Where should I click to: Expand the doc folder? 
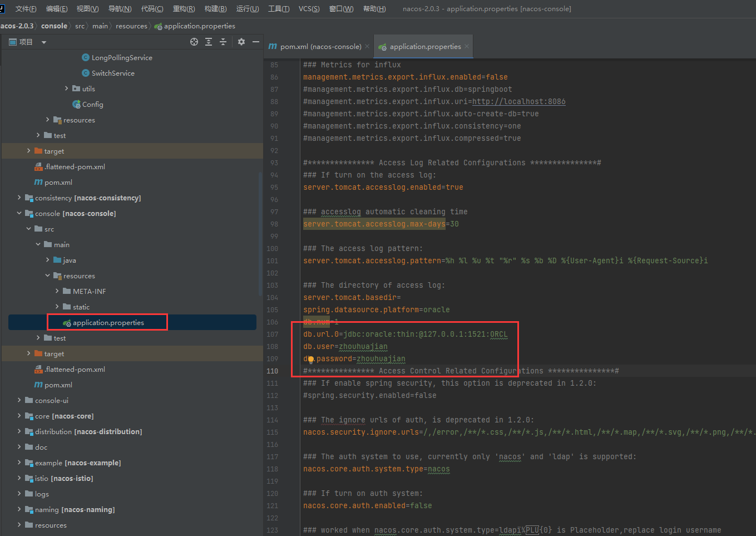pos(19,447)
